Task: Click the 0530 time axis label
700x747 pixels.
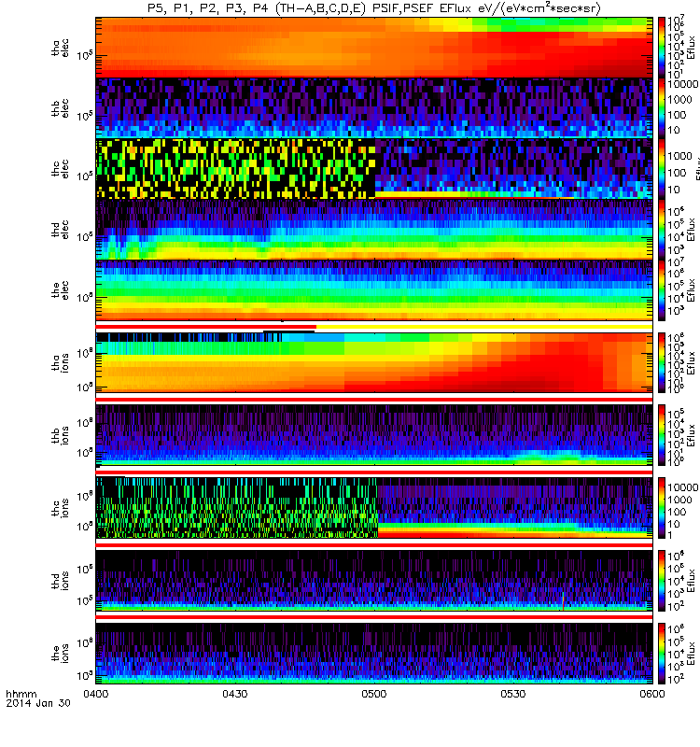Action: pos(512,694)
